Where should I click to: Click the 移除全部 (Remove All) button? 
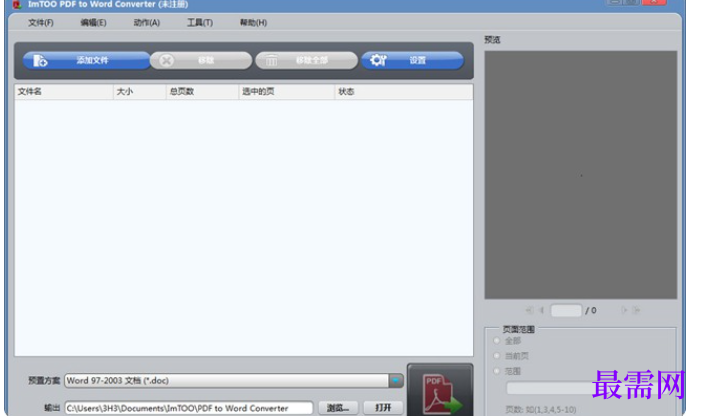coord(306,60)
